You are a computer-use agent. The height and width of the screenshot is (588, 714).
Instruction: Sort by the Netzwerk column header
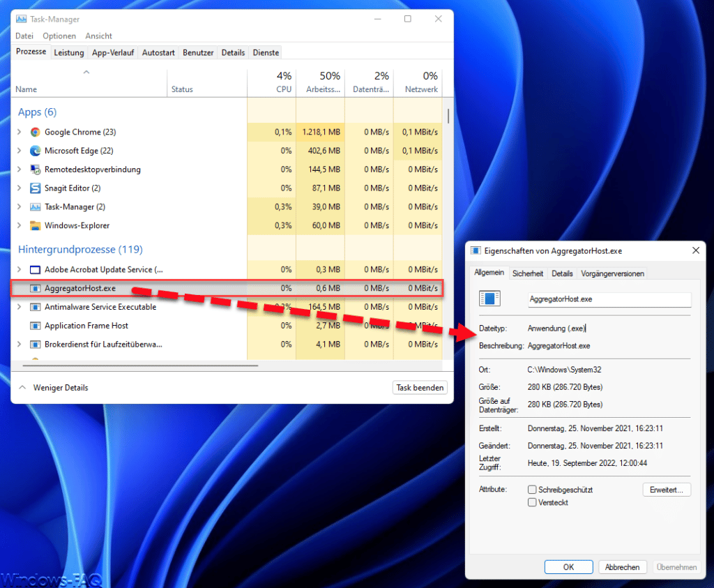coord(418,82)
